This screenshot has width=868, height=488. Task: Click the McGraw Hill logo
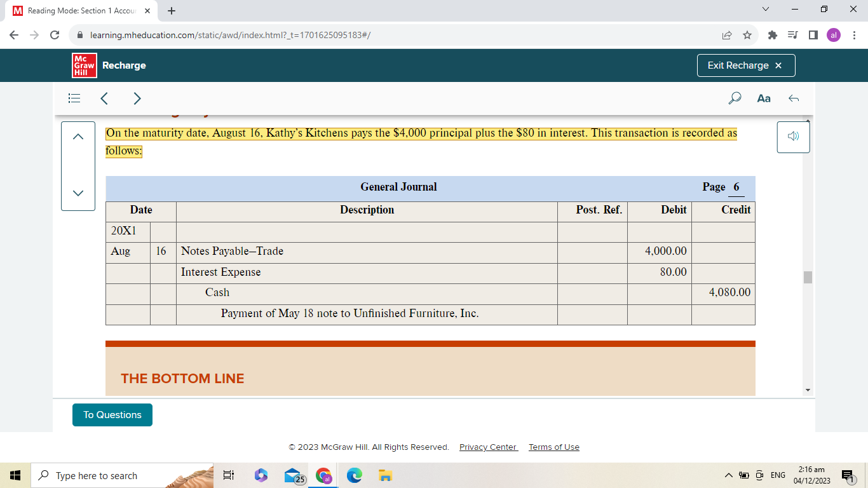pyautogui.click(x=85, y=65)
